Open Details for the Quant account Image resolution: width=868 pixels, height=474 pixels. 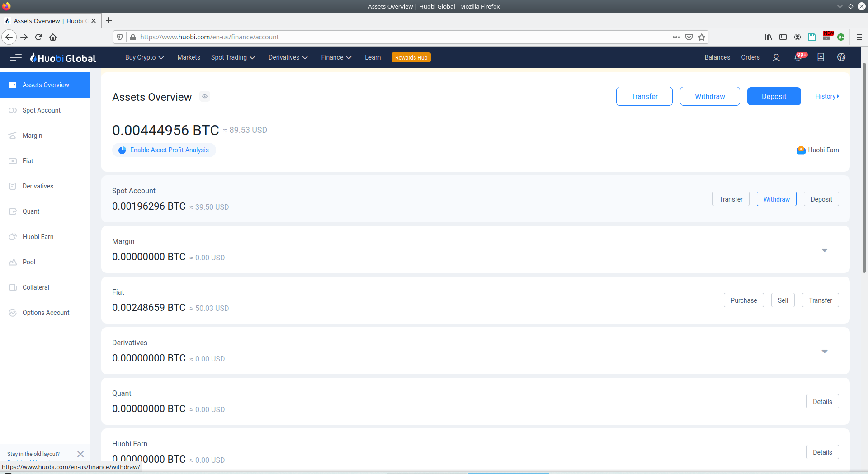tap(822, 402)
